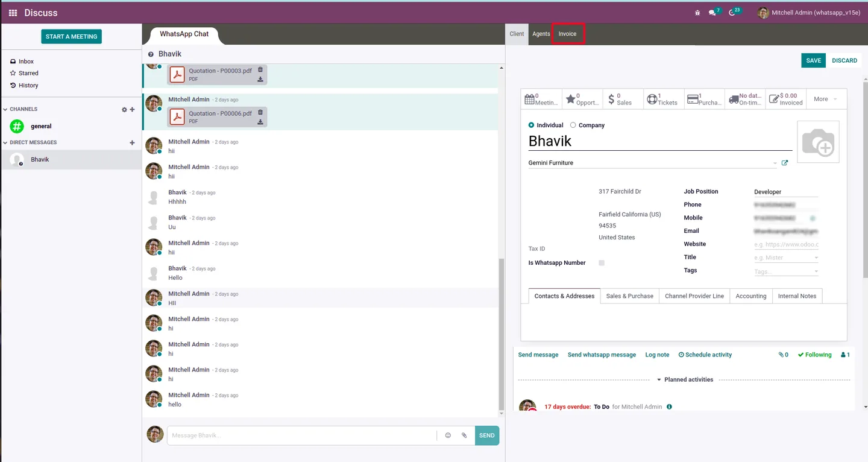Open On-time rate stat button with truck icon
The image size is (868, 462).
(x=745, y=99)
